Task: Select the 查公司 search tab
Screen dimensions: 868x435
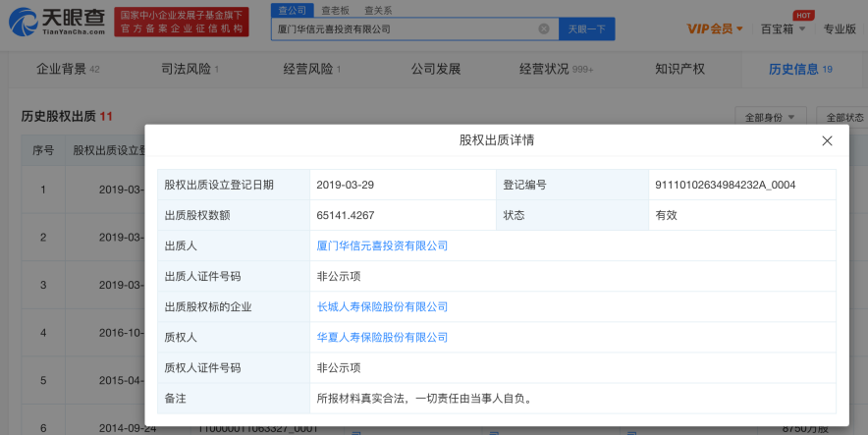Action: tap(293, 10)
